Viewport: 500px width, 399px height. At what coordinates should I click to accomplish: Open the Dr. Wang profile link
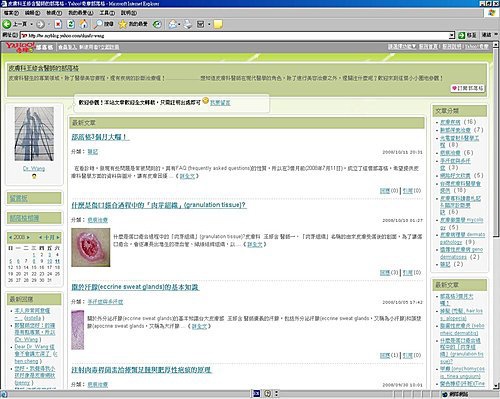pos(34,169)
